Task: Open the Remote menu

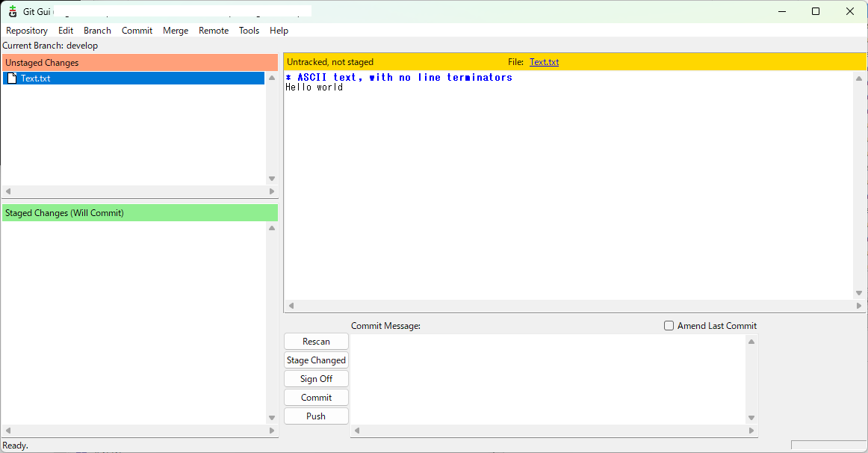Action: [214, 31]
